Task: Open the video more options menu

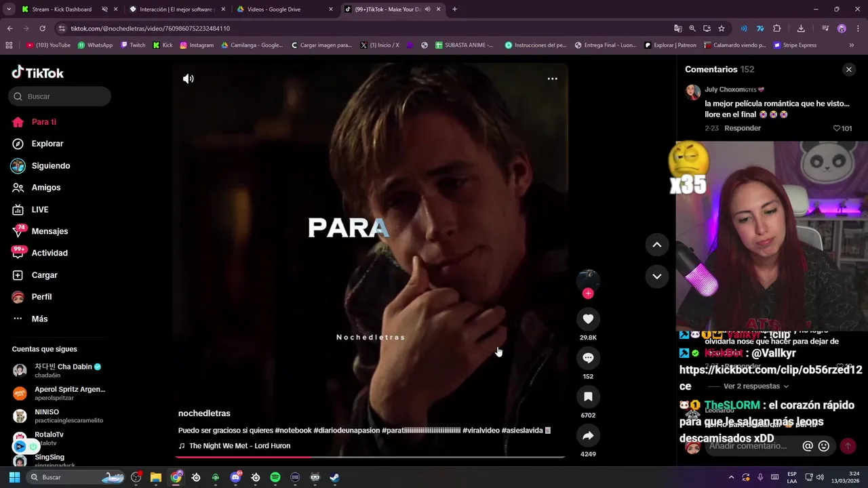Action: tap(553, 79)
